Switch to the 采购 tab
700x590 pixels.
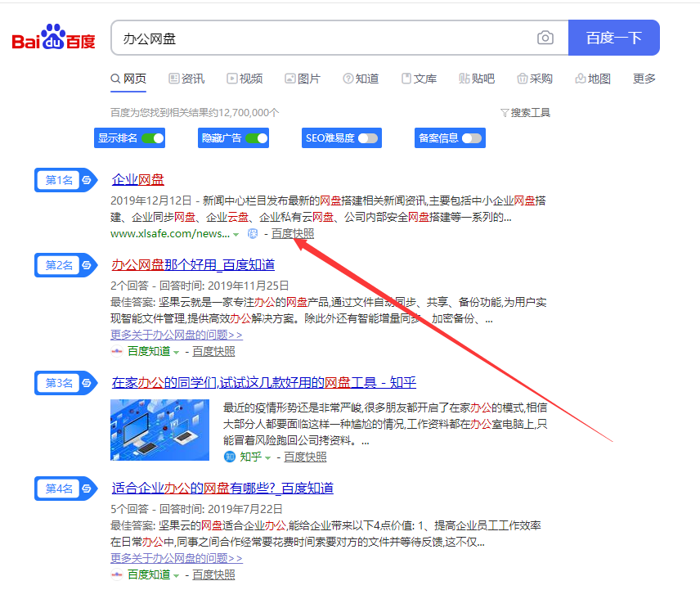coord(535,79)
